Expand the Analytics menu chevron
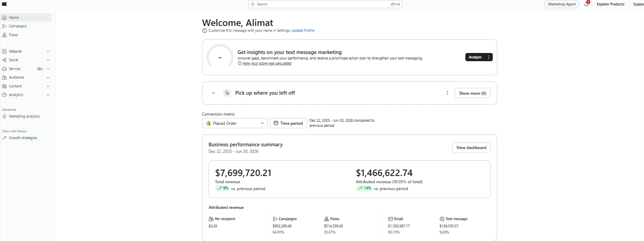The image size is (644, 241). pyautogui.click(x=48, y=95)
